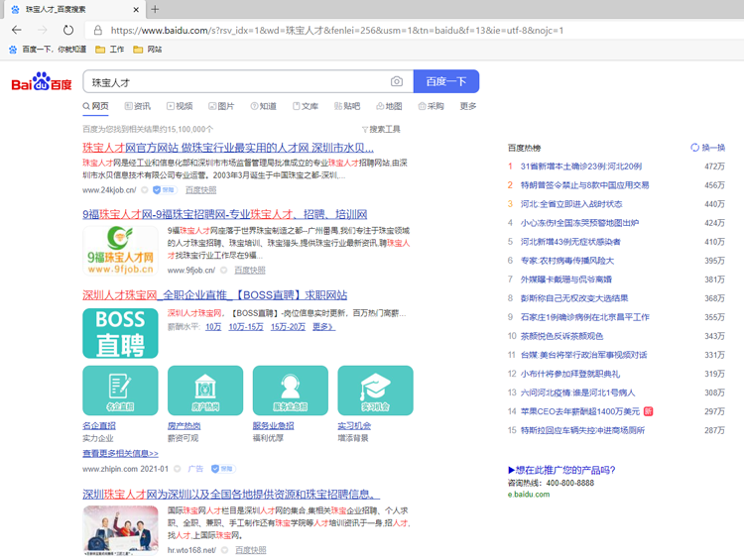Open hot topic 31省新增本土确诊23例
This screenshot has height=560, width=744.
[581, 167]
